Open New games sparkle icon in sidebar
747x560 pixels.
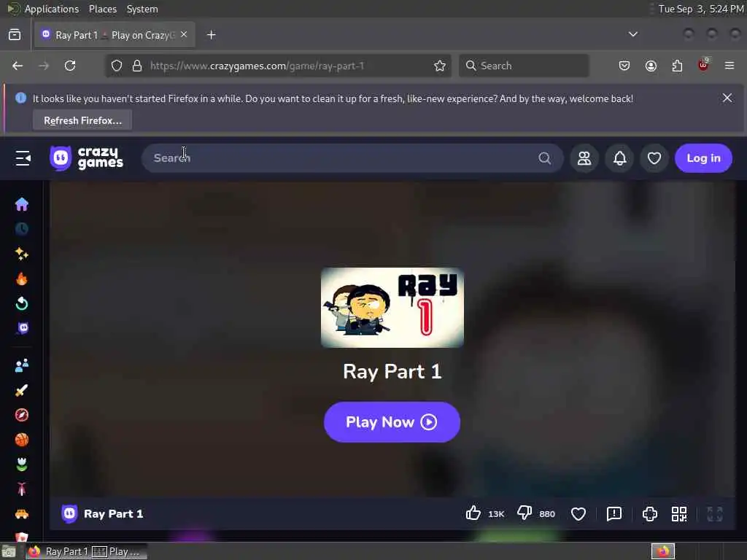22,254
